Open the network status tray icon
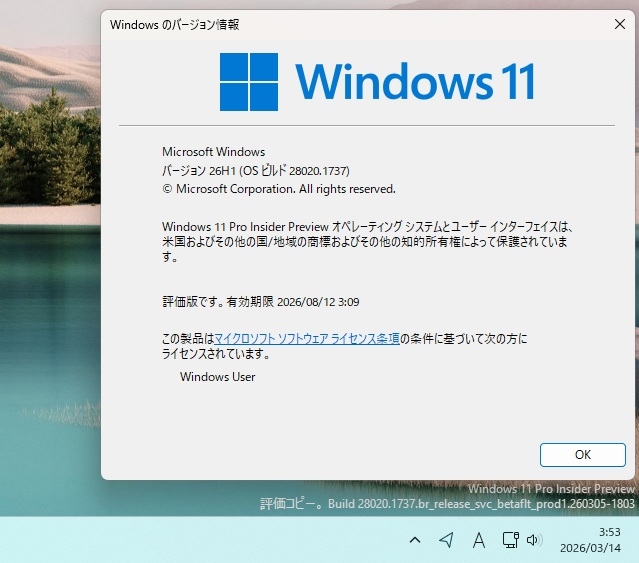This screenshot has width=639, height=563. coord(510,540)
